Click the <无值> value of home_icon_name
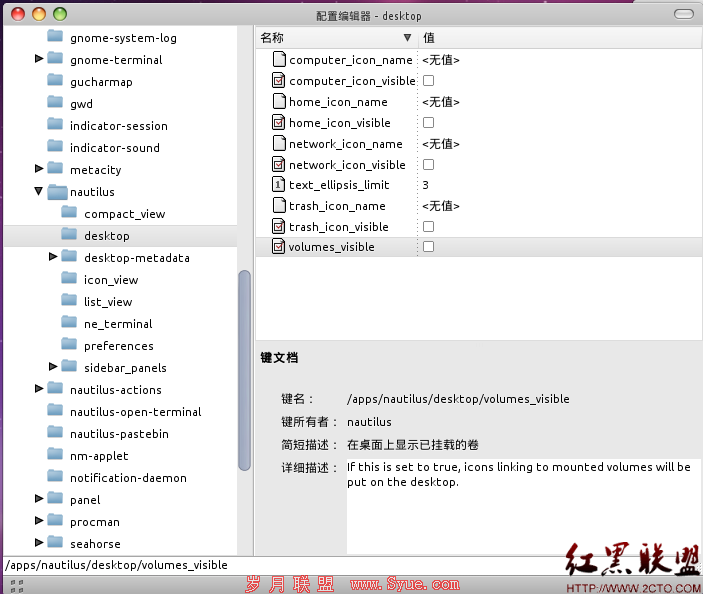Screen dimensions: 703x594 (x=441, y=102)
